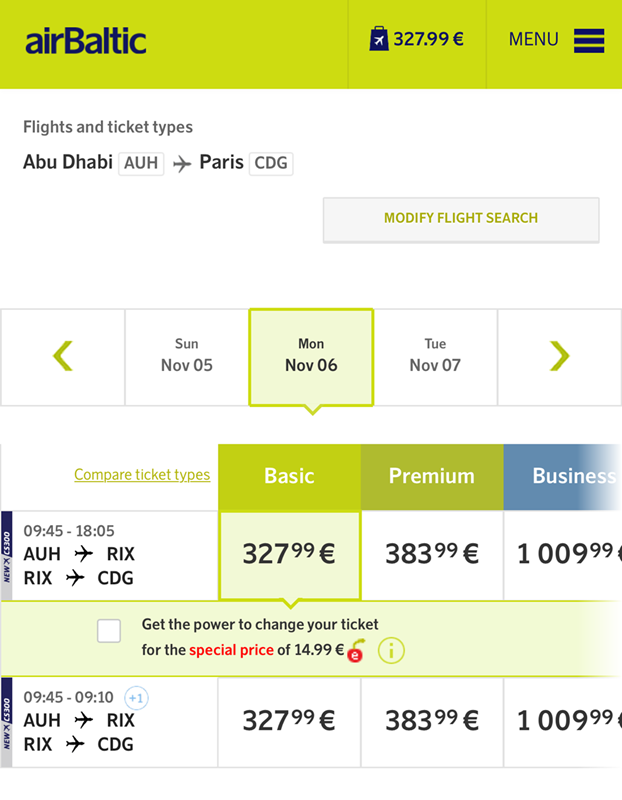
Task: Click the airBaltic logo
Action: 86,41
